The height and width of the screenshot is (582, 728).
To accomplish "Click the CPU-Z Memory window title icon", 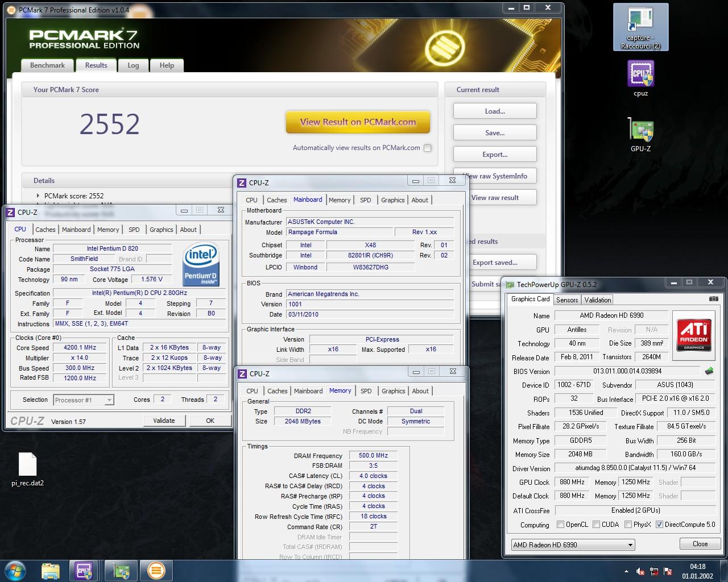I will 242,373.
